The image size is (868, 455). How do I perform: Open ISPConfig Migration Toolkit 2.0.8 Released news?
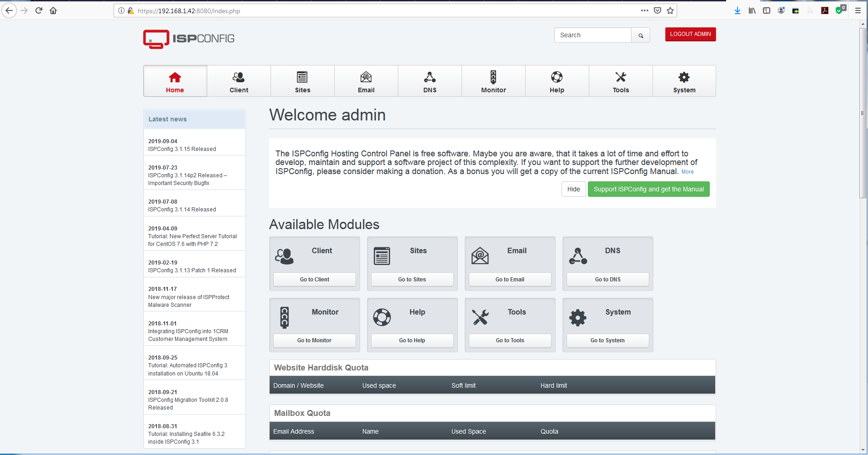point(188,404)
